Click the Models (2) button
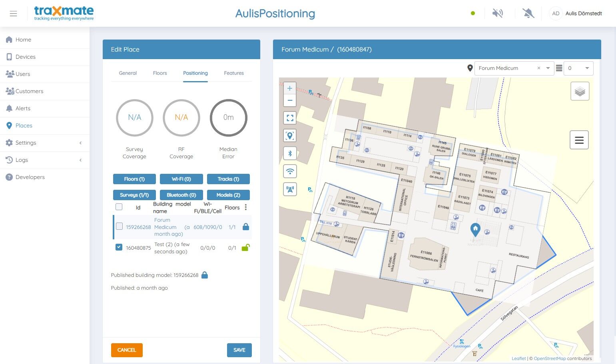 [x=228, y=195]
